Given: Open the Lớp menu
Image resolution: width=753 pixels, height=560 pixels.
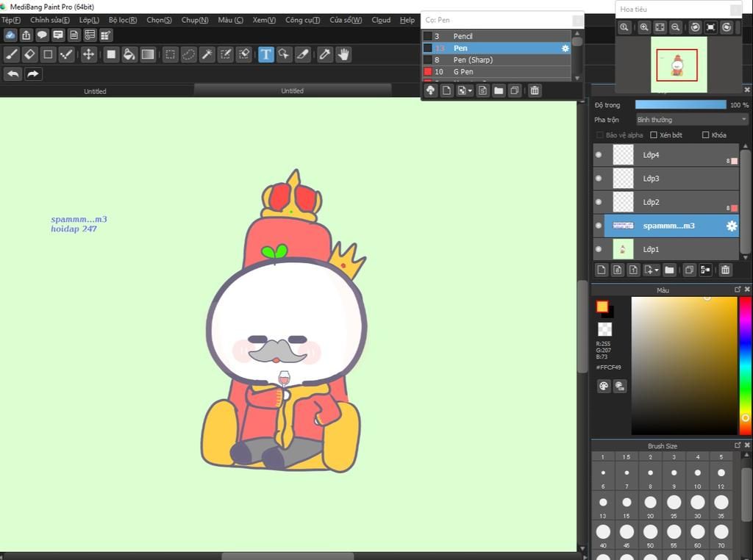Looking at the screenshot, I should tap(89, 20).
